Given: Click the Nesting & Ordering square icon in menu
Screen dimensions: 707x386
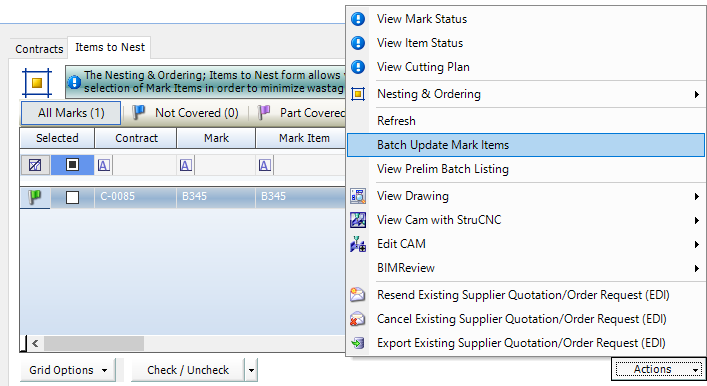Looking at the screenshot, I should (358, 94).
